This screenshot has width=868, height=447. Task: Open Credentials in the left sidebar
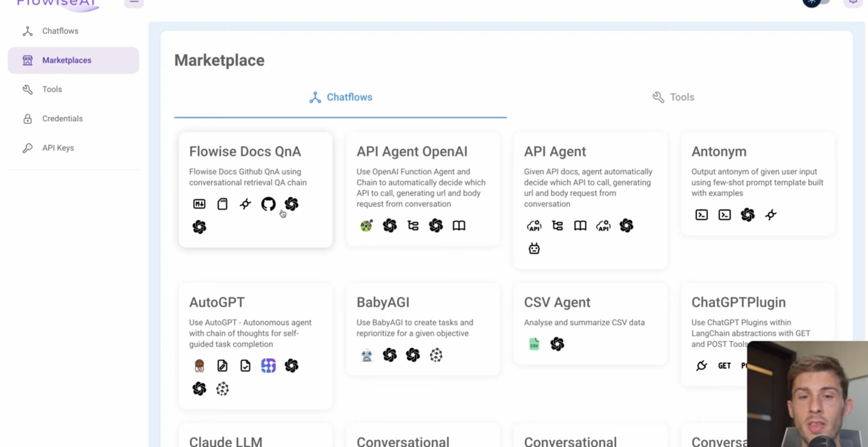pos(73,119)
